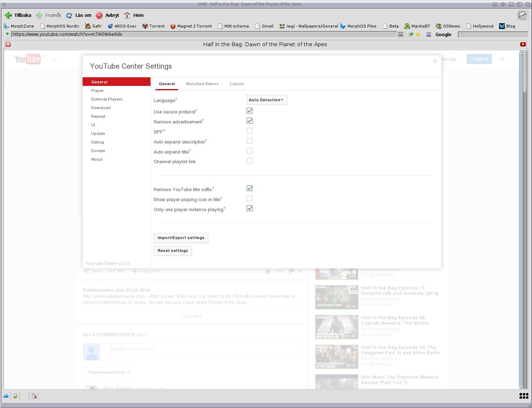The image size is (532, 408).
Task: Enable Channel playlist link checkbox
Action: pos(250,161)
